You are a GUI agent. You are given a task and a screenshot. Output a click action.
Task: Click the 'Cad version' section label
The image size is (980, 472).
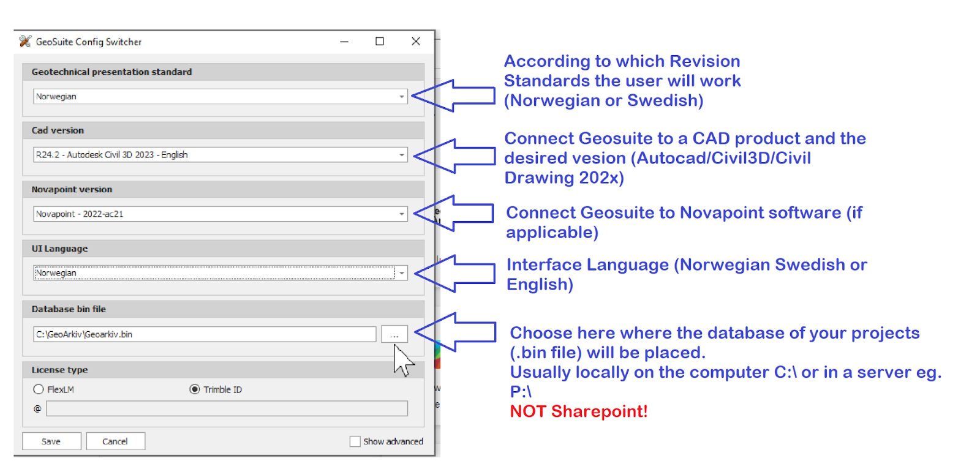pos(58,130)
